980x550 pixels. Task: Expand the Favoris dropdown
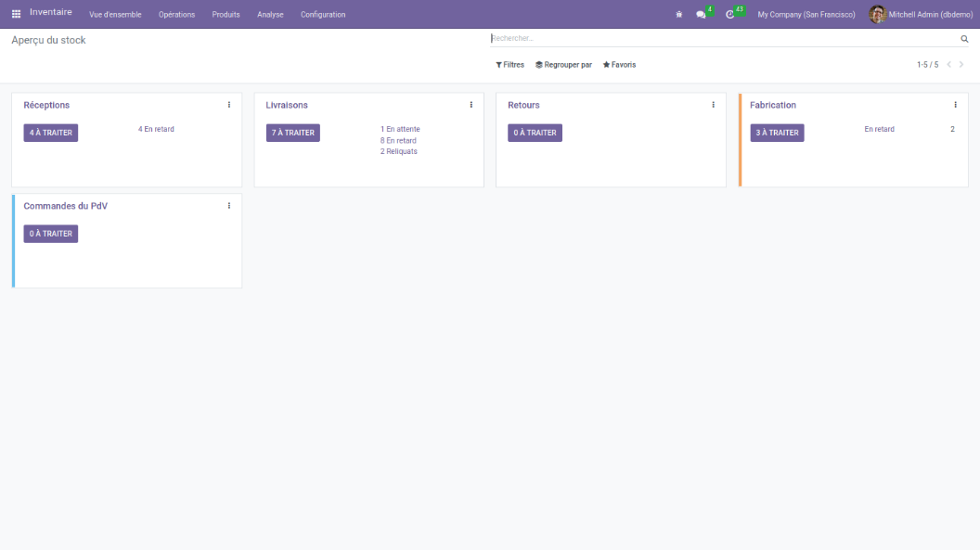click(619, 65)
